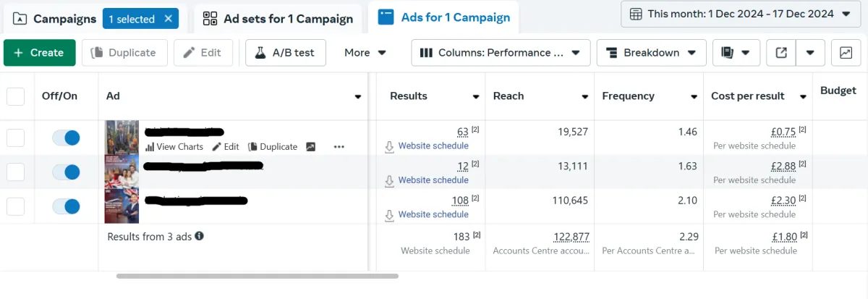Open the charts view icon at far right
The height and width of the screenshot is (299, 868).
[846, 53]
